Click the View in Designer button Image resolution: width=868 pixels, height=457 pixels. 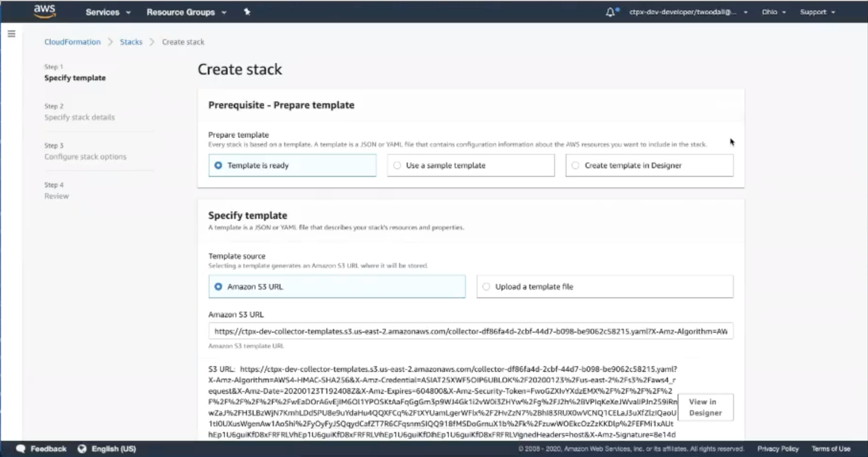(x=705, y=407)
